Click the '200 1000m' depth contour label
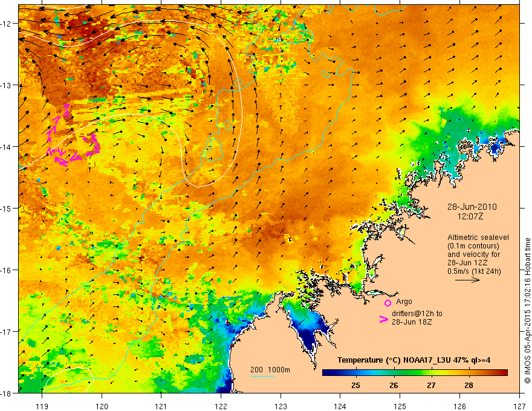This screenshot has height=411, width=532. [x=270, y=370]
